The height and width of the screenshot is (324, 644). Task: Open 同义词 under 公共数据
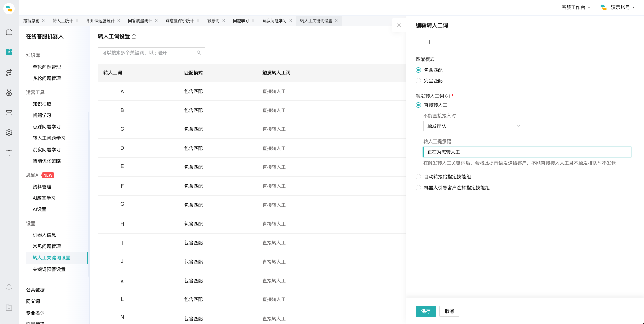pos(33,301)
